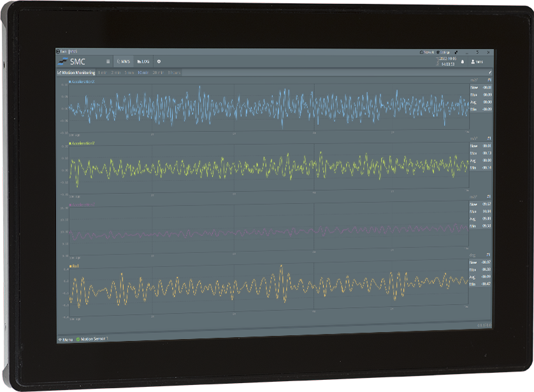Click the date and time display

[x=447, y=61]
